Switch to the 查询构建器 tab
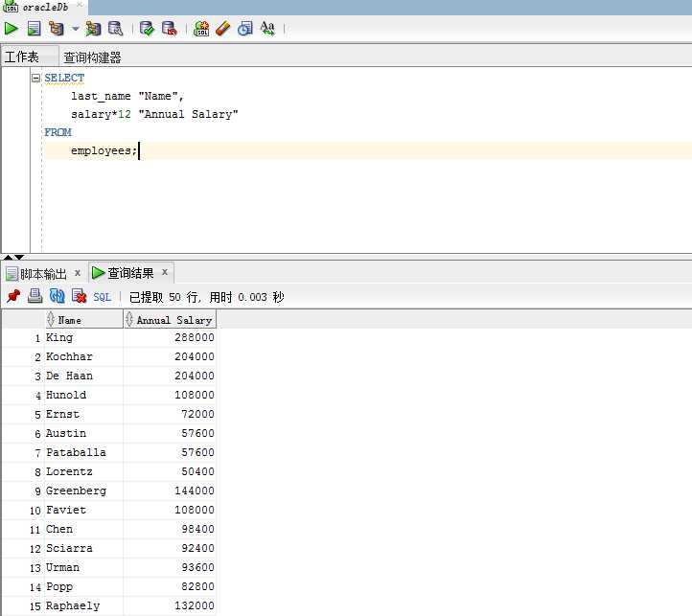692x616 pixels. (x=92, y=57)
